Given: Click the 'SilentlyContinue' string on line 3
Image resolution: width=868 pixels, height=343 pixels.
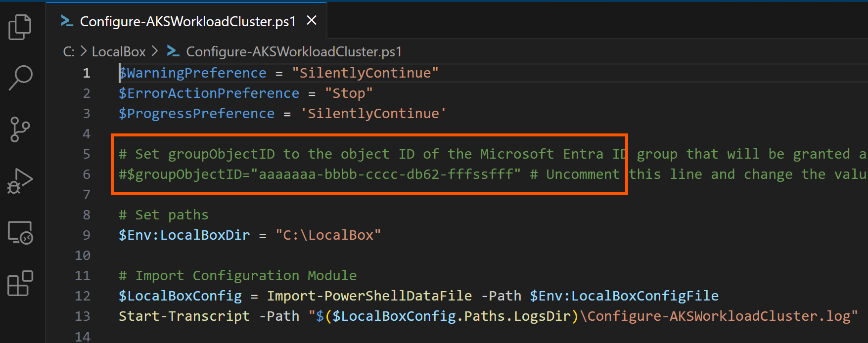Looking at the screenshot, I should click(x=373, y=114).
